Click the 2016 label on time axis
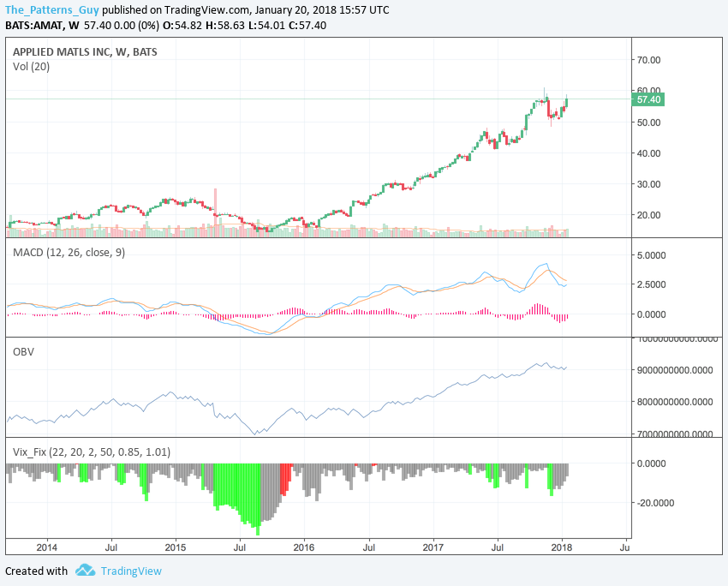 pyautogui.click(x=304, y=547)
